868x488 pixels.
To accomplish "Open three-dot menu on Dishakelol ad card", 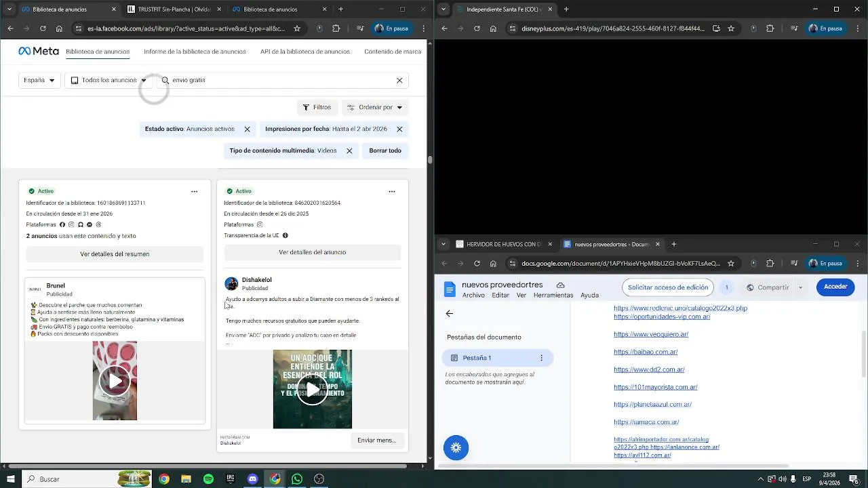I will [391, 192].
